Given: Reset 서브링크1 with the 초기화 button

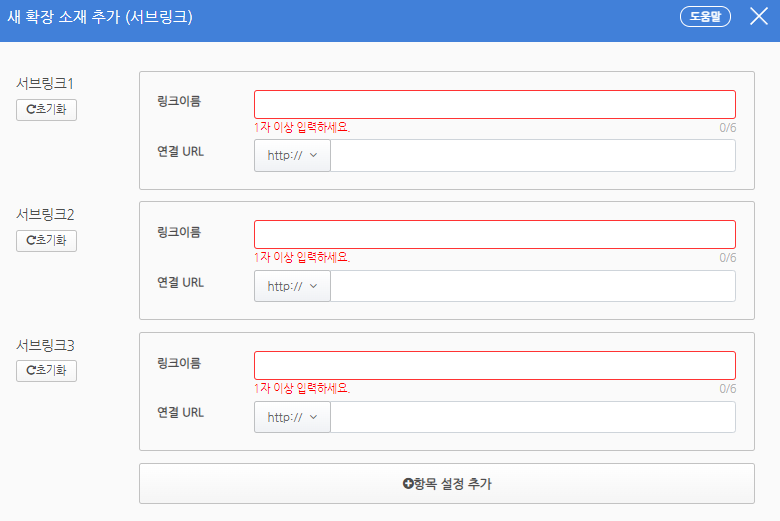Looking at the screenshot, I should coord(46,109).
